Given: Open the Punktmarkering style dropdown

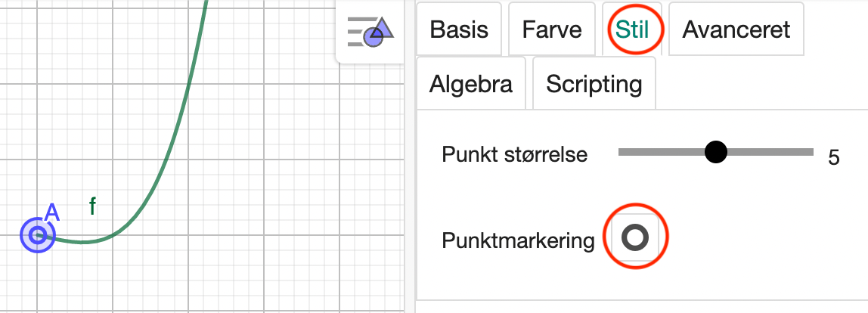Looking at the screenshot, I should [x=635, y=237].
